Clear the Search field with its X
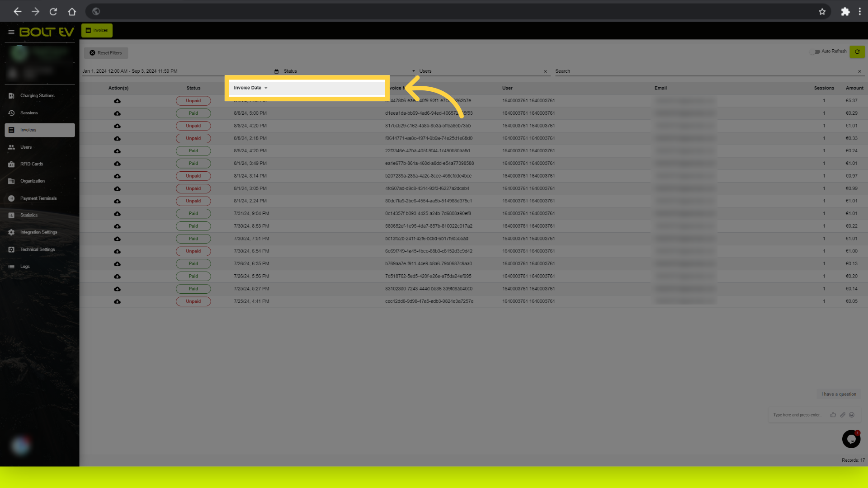The height and width of the screenshot is (488, 868). [859, 71]
